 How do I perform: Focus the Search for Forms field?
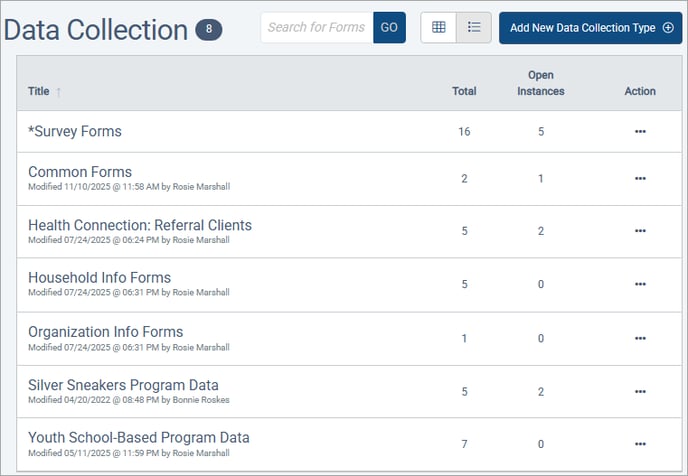[x=316, y=27]
